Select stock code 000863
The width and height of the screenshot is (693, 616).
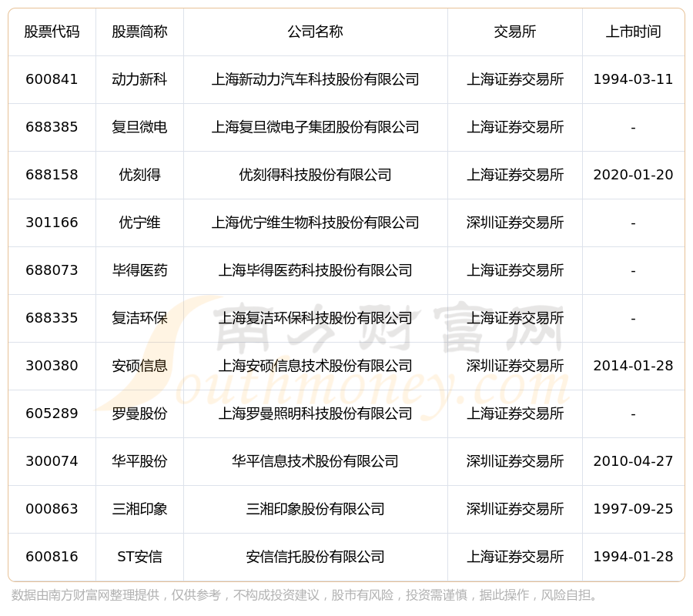(52, 509)
